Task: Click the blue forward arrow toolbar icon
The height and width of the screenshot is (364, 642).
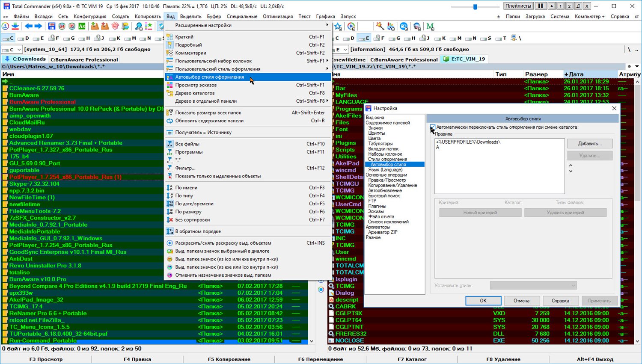Action: click(38, 27)
